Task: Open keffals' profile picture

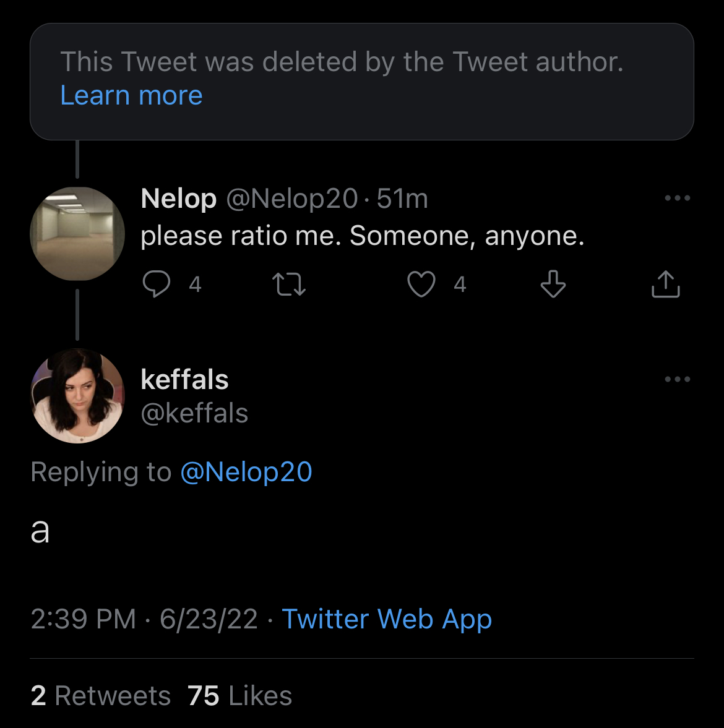Action: click(x=77, y=396)
